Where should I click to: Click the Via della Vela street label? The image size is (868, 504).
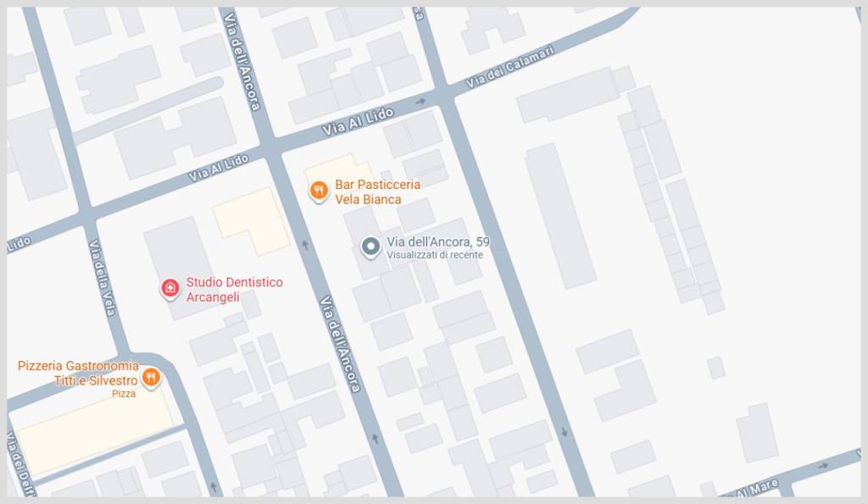pyautogui.click(x=102, y=278)
